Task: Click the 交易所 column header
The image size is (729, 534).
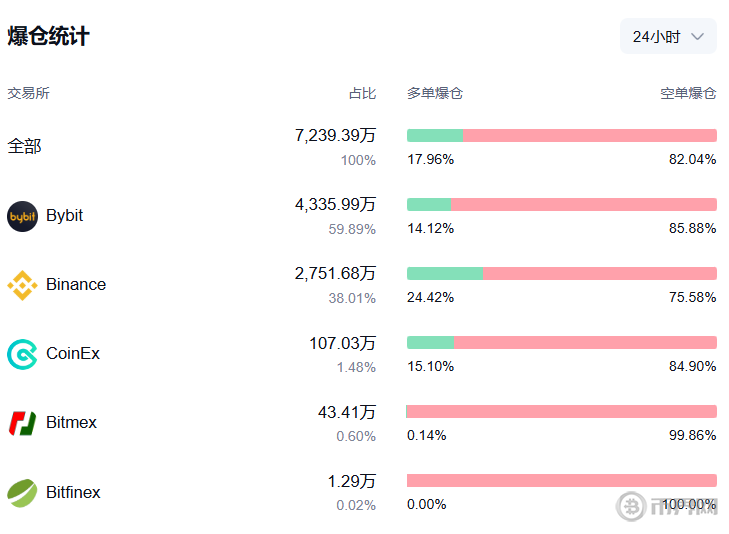Action: point(28,93)
